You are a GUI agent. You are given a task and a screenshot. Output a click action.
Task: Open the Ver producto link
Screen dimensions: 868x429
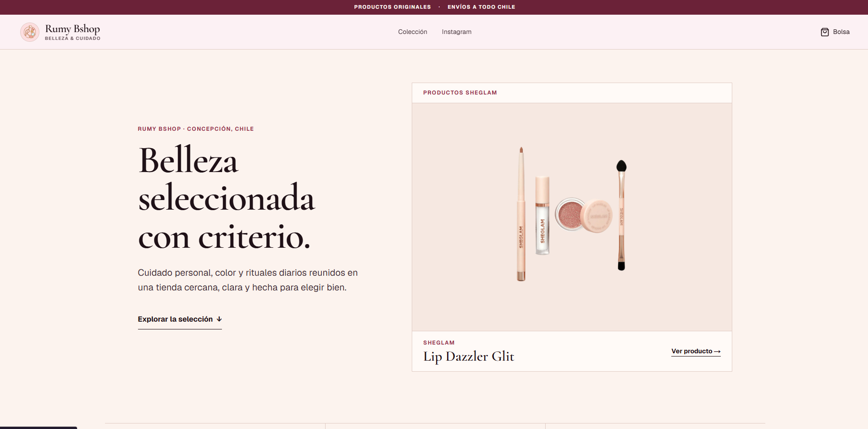pyautogui.click(x=696, y=351)
